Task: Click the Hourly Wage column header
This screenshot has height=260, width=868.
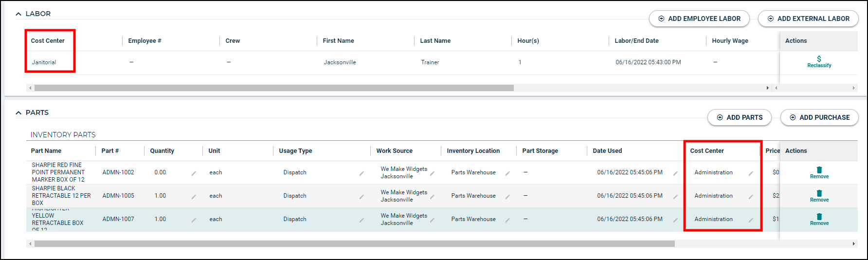Action: pyautogui.click(x=730, y=41)
